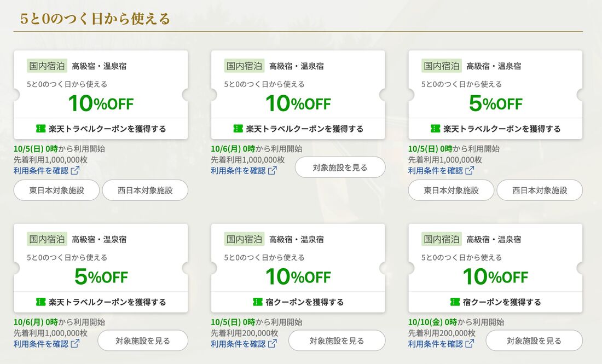Select 東日本対象施設 under the 10/5 5%OFF coupon
Screen dimensions: 602x364
[x=451, y=190]
